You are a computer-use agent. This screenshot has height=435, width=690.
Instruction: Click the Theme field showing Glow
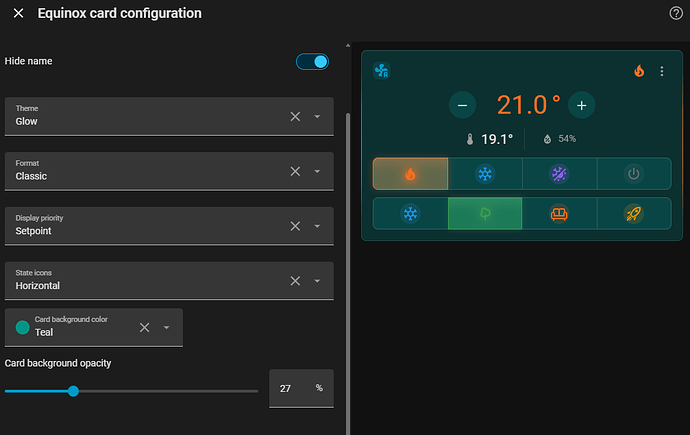pos(169,117)
